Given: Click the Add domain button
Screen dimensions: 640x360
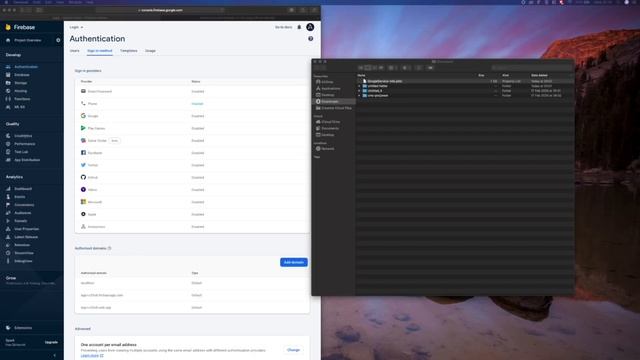Looking at the screenshot, I should pos(294,262).
